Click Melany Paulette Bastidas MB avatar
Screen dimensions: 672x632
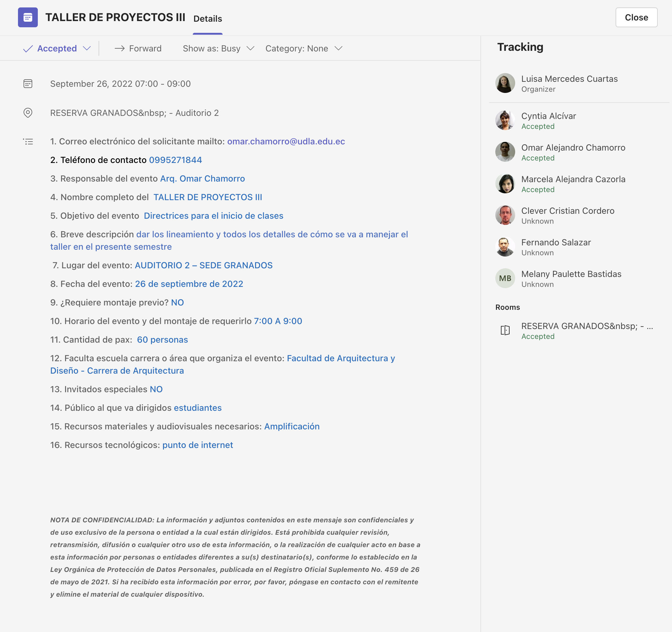tap(505, 278)
